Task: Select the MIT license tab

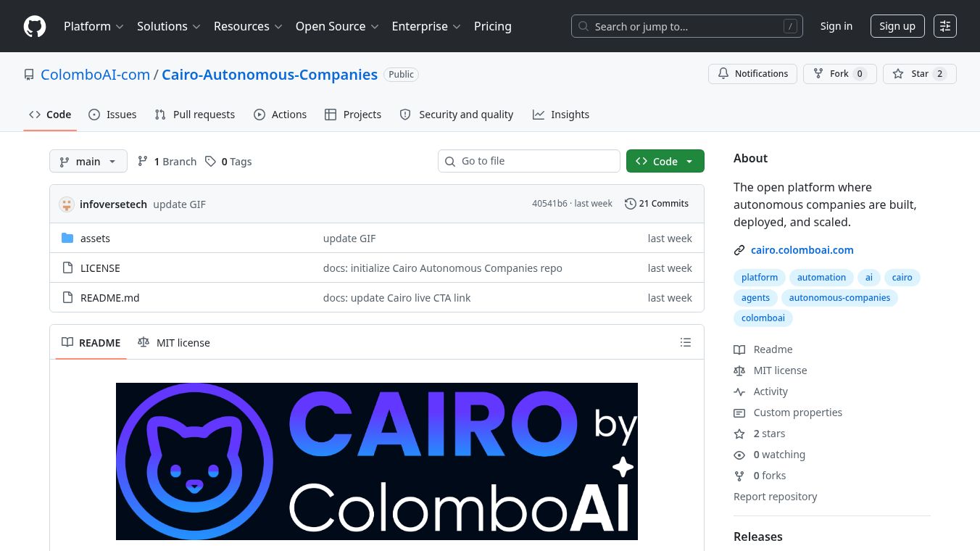Action: 174,342
